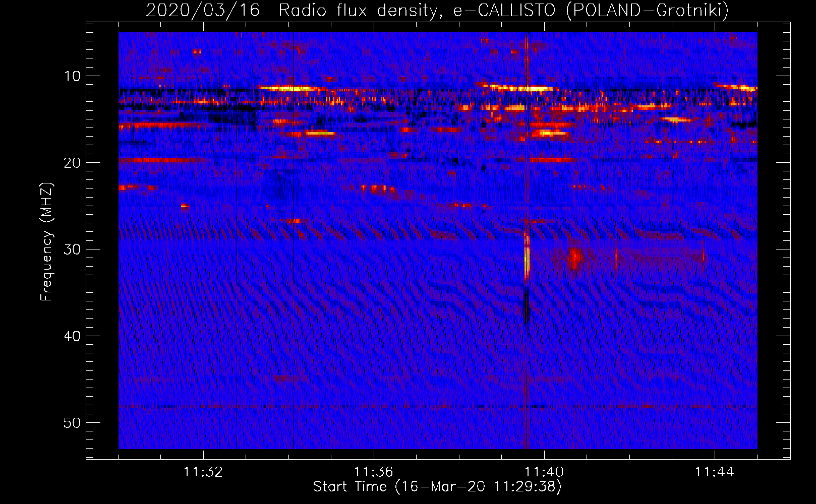
Task: Click the frequency tick label '30'
Action: (x=73, y=249)
